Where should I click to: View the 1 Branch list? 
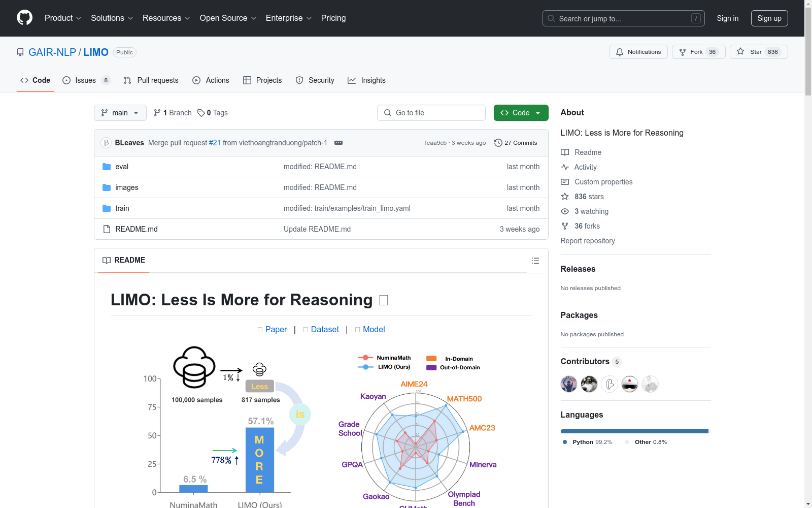[x=173, y=113]
